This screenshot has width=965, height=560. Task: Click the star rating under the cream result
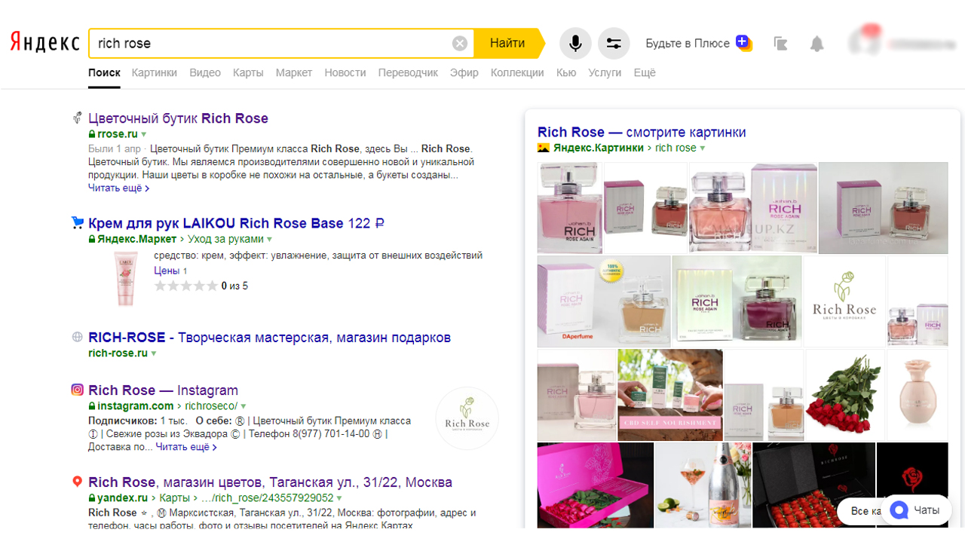185,286
